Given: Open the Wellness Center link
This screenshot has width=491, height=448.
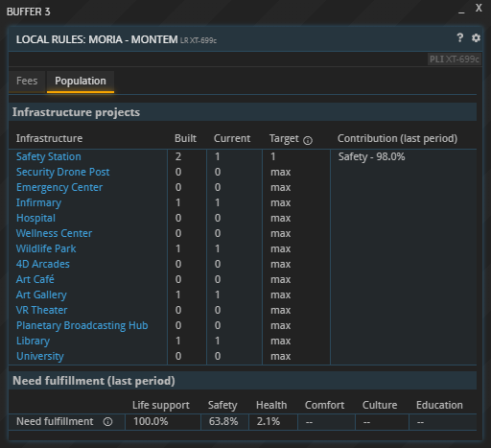Looking at the screenshot, I should (x=54, y=233).
